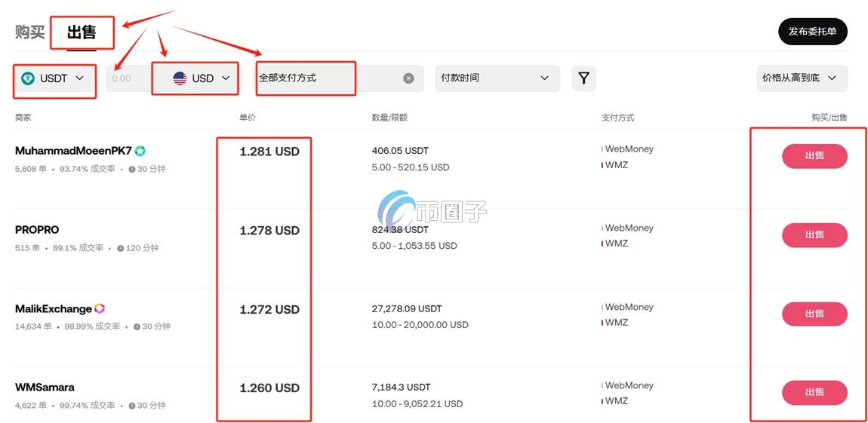The height and width of the screenshot is (423, 868).
Task: Click the 发布委托单 button
Action: [812, 32]
